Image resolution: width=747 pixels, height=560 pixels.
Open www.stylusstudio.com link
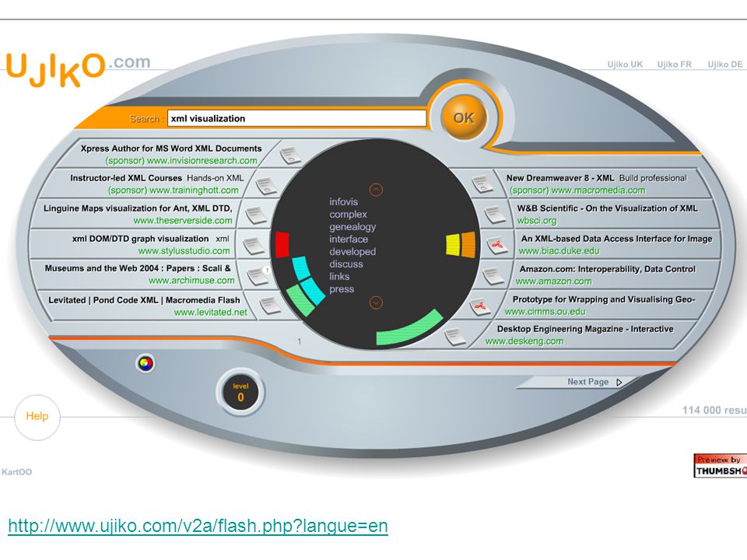point(184,250)
